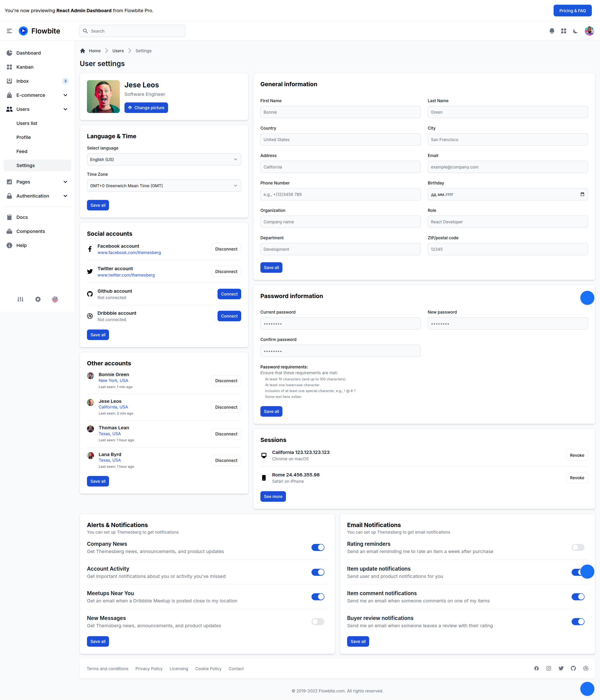
Task: Go to Kanban in sidebar
Action: [25, 67]
